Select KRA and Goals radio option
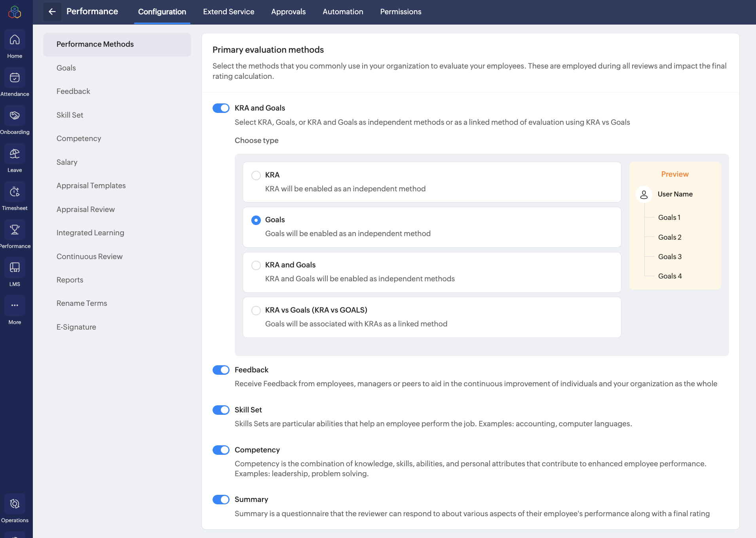Image resolution: width=756 pixels, height=538 pixels. click(x=256, y=265)
